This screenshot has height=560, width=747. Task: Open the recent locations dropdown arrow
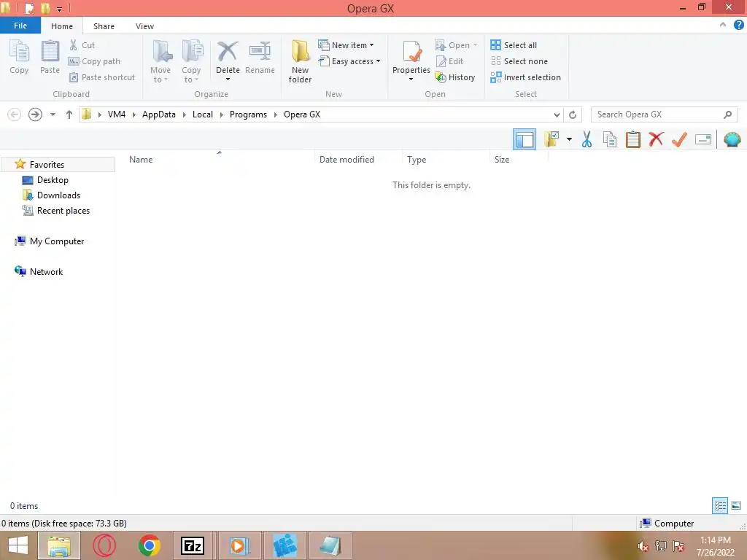pos(53,114)
